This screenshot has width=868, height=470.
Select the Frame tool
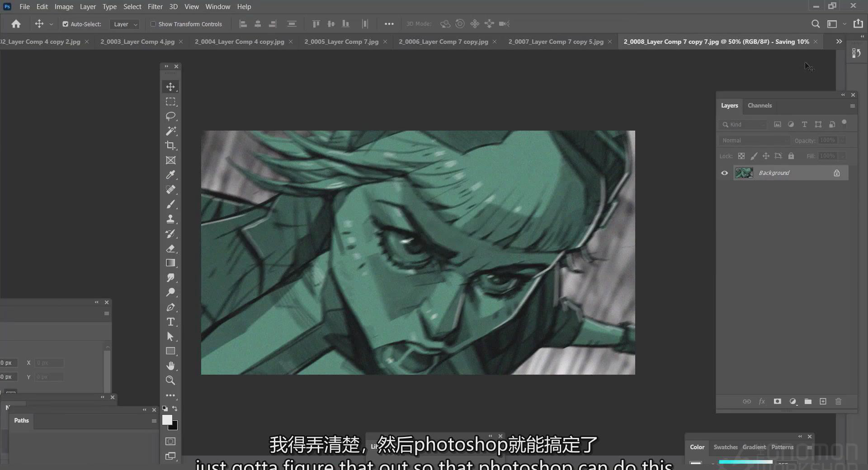tap(170, 160)
